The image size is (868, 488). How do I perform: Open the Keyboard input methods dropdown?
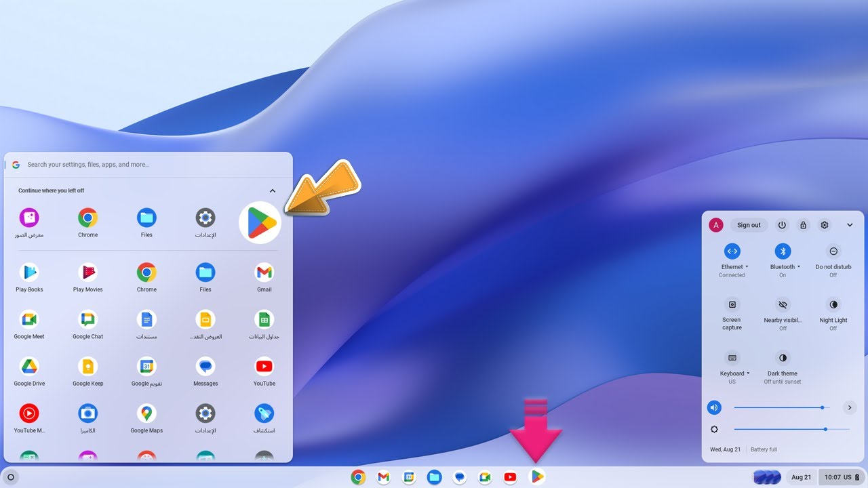click(x=748, y=373)
